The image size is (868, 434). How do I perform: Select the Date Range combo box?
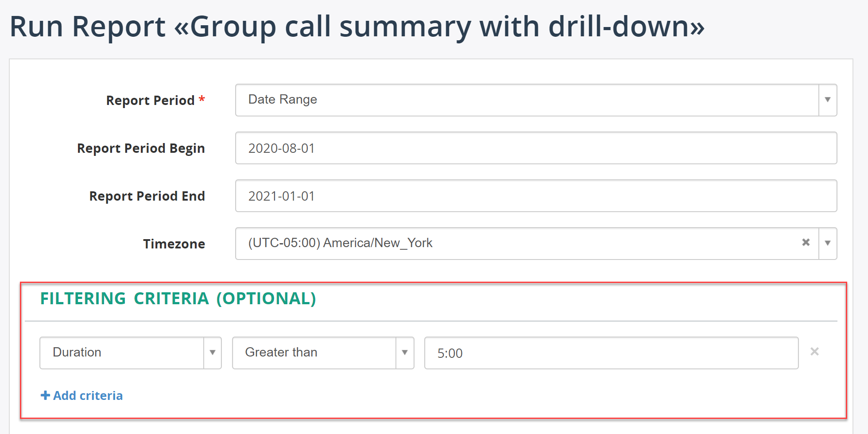[536, 100]
